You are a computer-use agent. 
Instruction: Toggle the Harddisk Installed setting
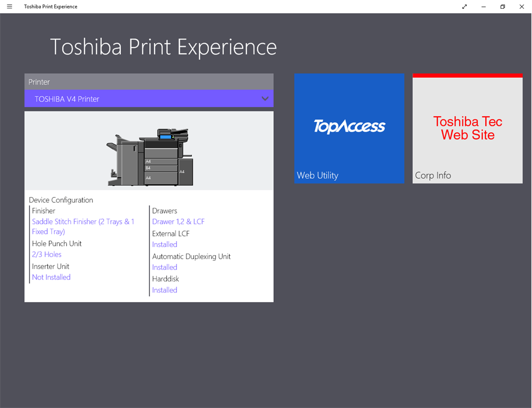coord(164,290)
